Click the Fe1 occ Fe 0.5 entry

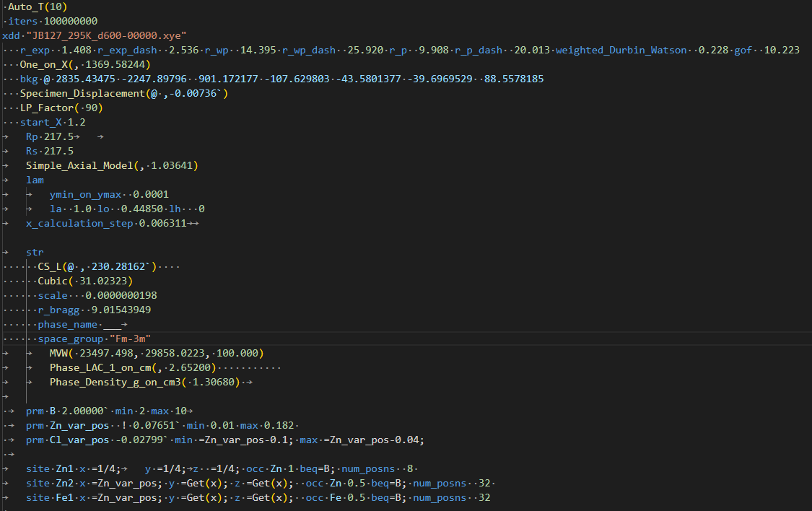pos(336,498)
